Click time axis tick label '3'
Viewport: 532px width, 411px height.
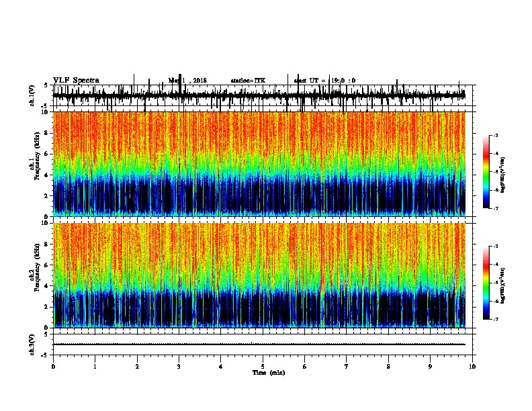point(179,367)
